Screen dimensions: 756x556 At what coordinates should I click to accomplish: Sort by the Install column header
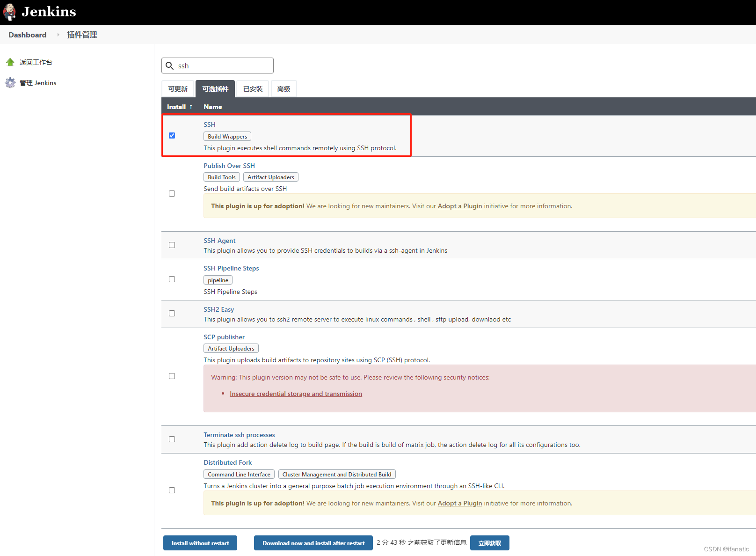[180, 107]
